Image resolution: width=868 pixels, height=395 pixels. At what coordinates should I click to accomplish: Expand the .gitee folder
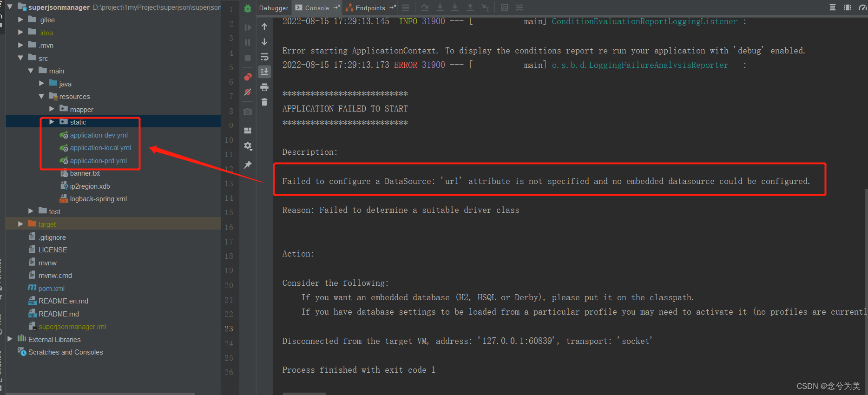(x=20, y=20)
